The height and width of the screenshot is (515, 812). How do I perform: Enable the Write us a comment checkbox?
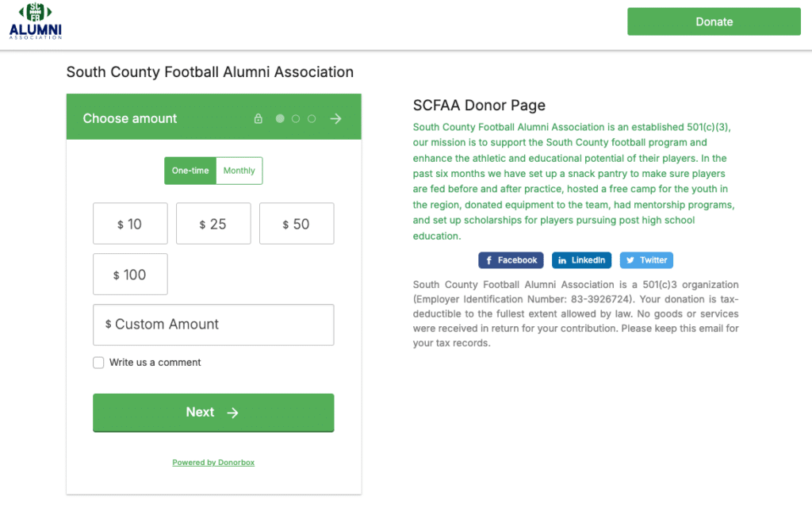point(98,362)
